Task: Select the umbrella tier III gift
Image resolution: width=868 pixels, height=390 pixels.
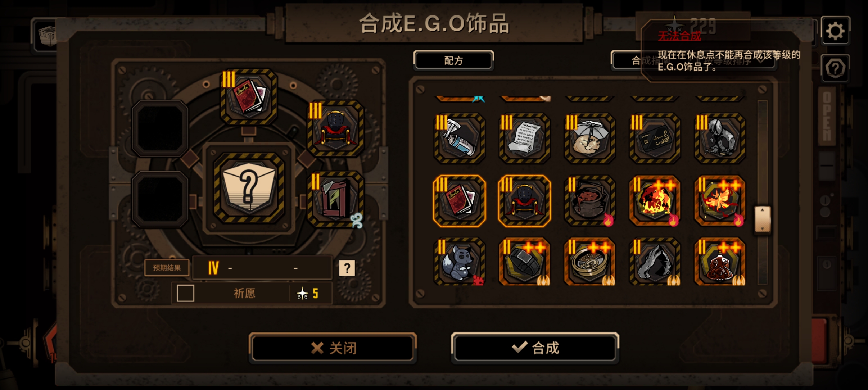Action: pos(589,139)
